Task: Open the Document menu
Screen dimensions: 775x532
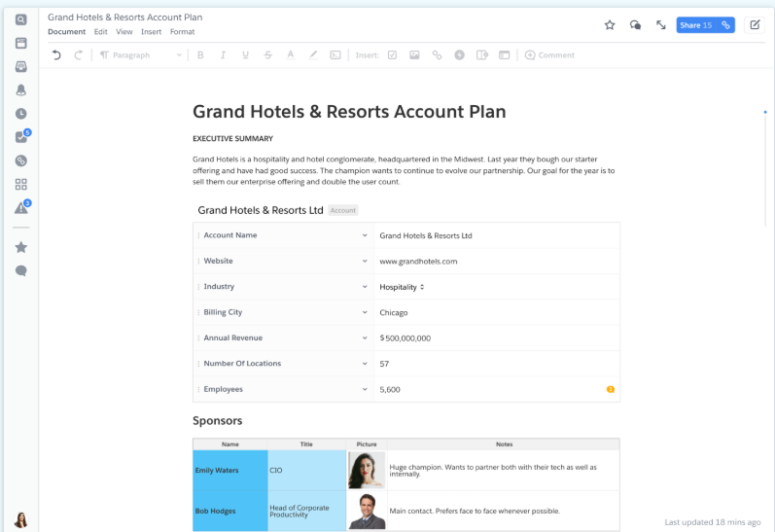Action: (66, 32)
